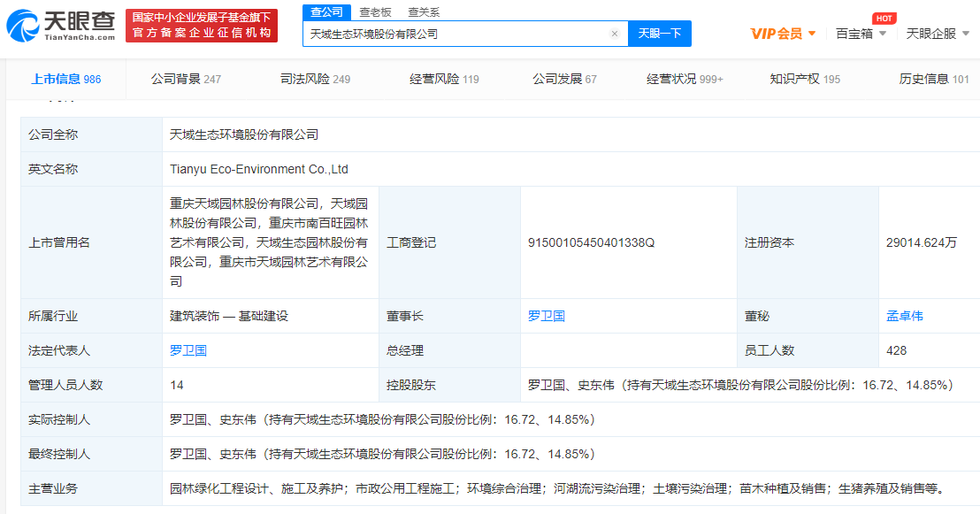Open the 公司背景 247 tab
The width and height of the screenshot is (980, 514).
click(186, 79)
